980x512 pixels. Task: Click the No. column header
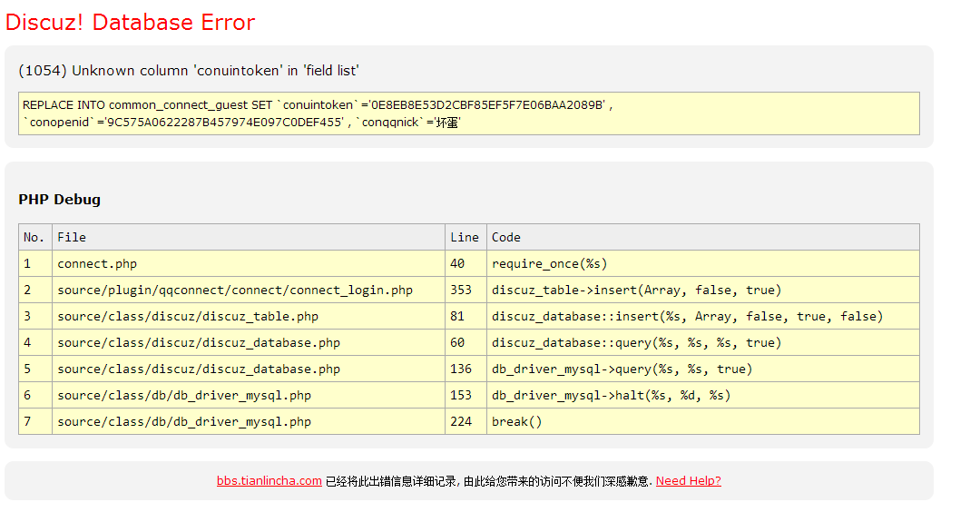(x=35, y=238)
